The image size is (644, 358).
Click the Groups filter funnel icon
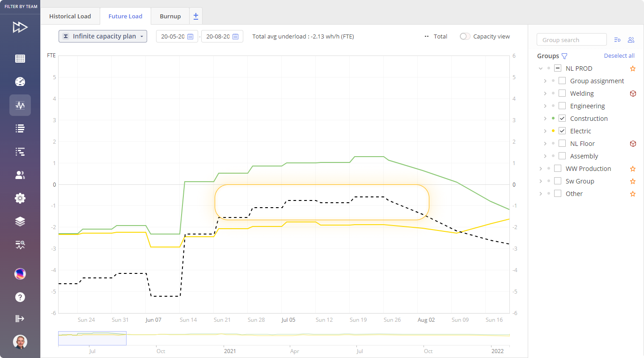click(564, 56)
